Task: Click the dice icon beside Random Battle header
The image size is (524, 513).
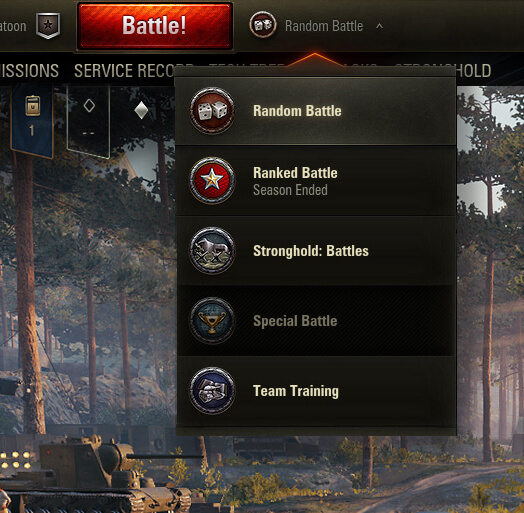Action: (263, 24)
